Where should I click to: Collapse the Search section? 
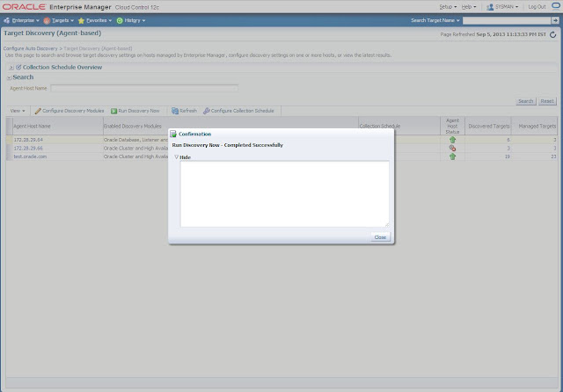[x=9, y=77]
